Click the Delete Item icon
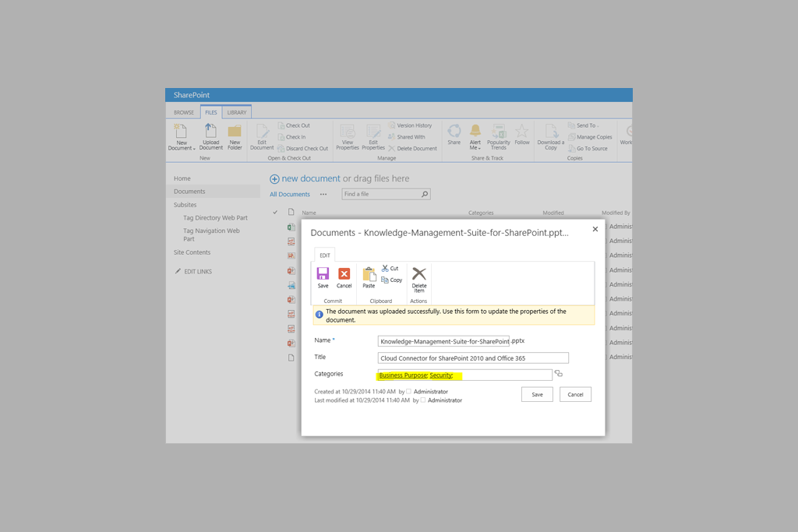 click(418, 273)
